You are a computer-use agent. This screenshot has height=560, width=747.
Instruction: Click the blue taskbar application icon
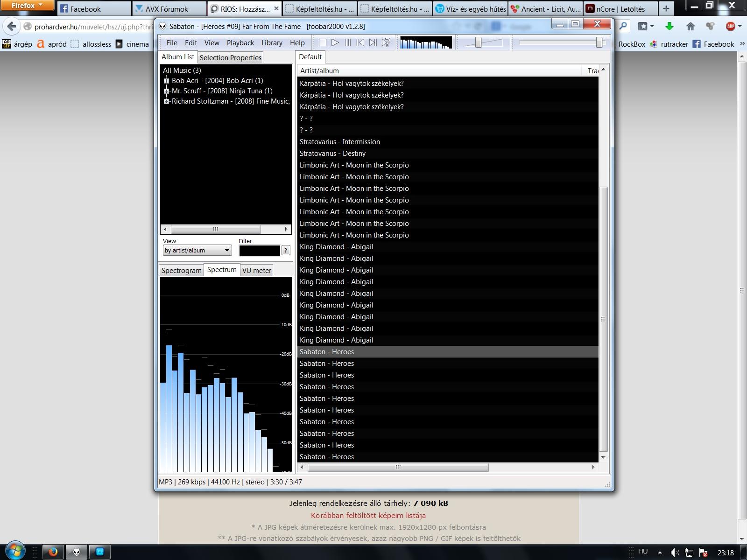coord(99,552)
